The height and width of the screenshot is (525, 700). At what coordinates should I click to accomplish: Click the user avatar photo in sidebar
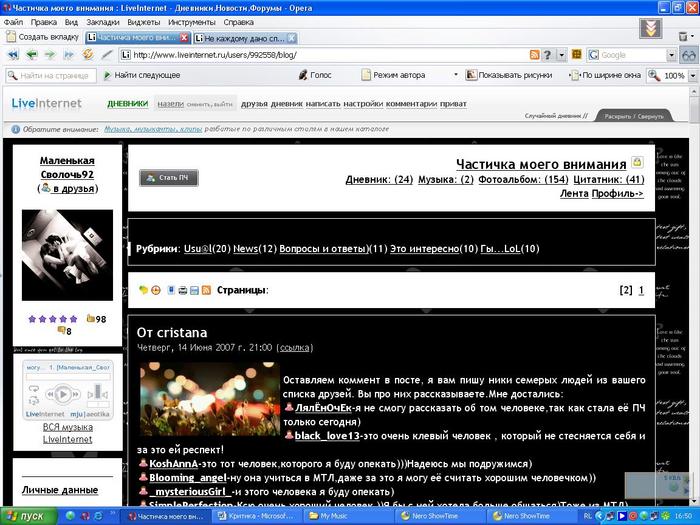click(67, 255)
